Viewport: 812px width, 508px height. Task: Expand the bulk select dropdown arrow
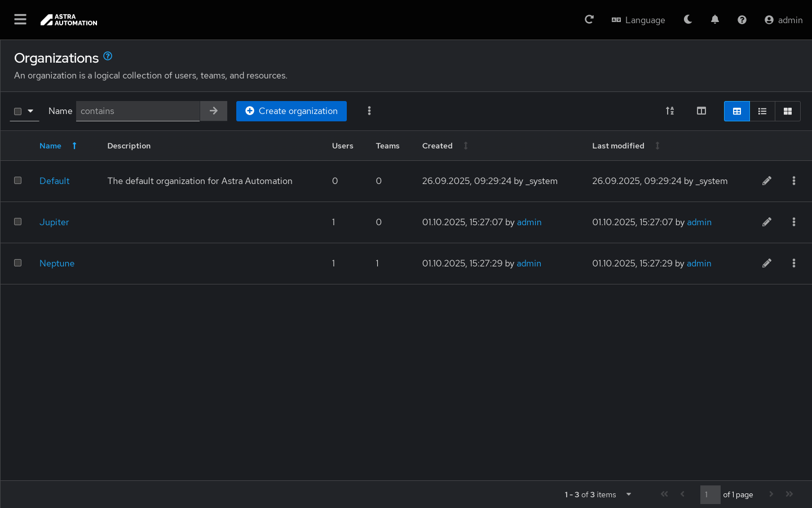[x=30, y=111]
